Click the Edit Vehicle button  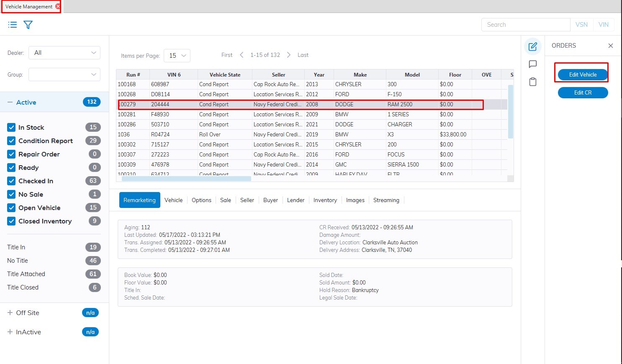[x=583, y=74]
